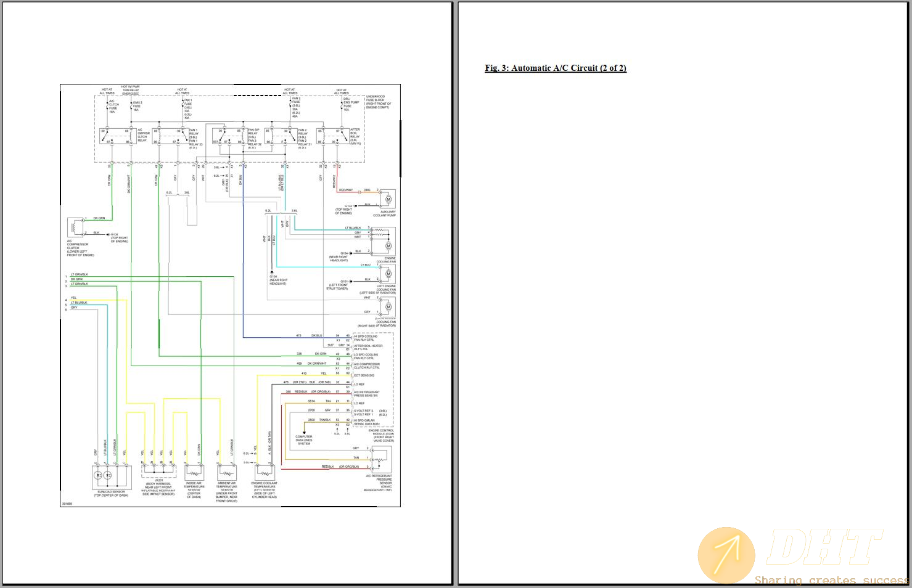The width and height of the screenshot is (912, 588).
Task: Select the JX201 body harness connector box
Action: (x=158, y=473)
